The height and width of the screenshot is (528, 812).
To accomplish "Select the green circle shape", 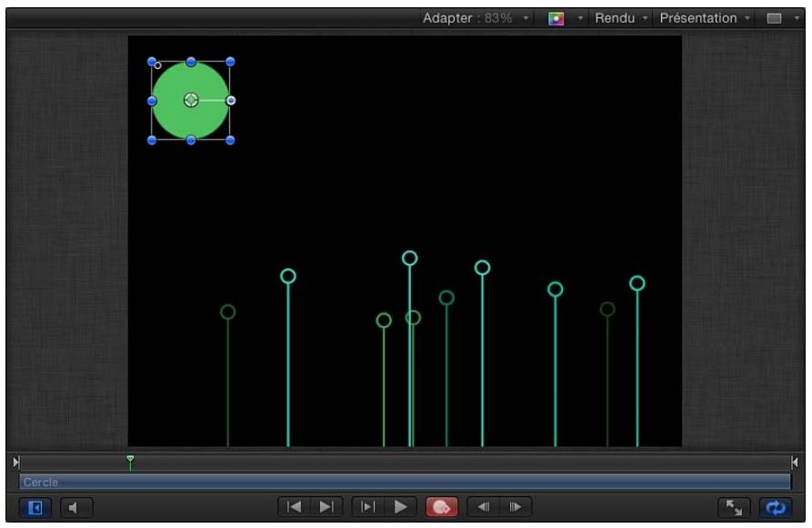I will click(191, 101).
